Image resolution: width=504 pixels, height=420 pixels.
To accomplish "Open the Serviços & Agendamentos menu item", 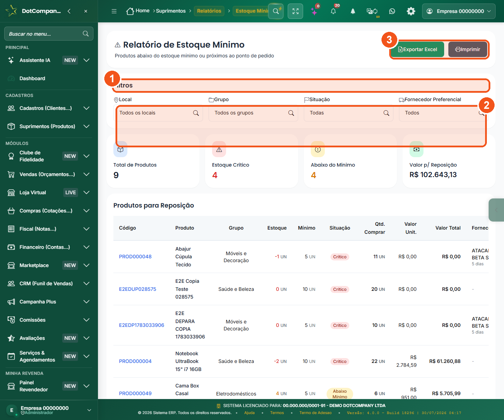I will [x=49, y=356].
